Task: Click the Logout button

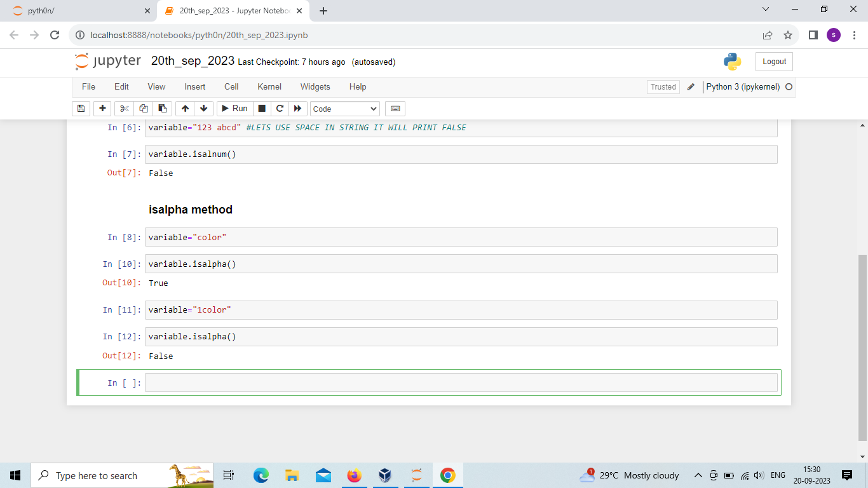Action: pos(773,61)
